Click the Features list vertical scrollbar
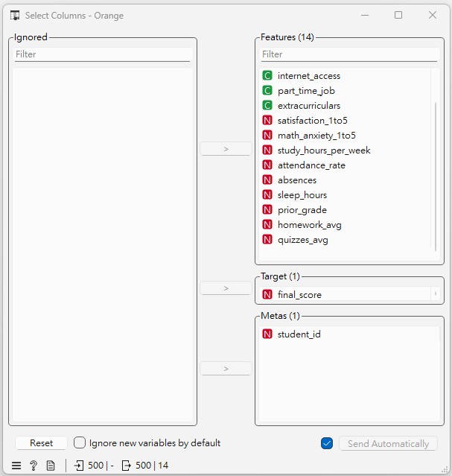The height and width of the screenshot is (476, 452). click(436, 175)
